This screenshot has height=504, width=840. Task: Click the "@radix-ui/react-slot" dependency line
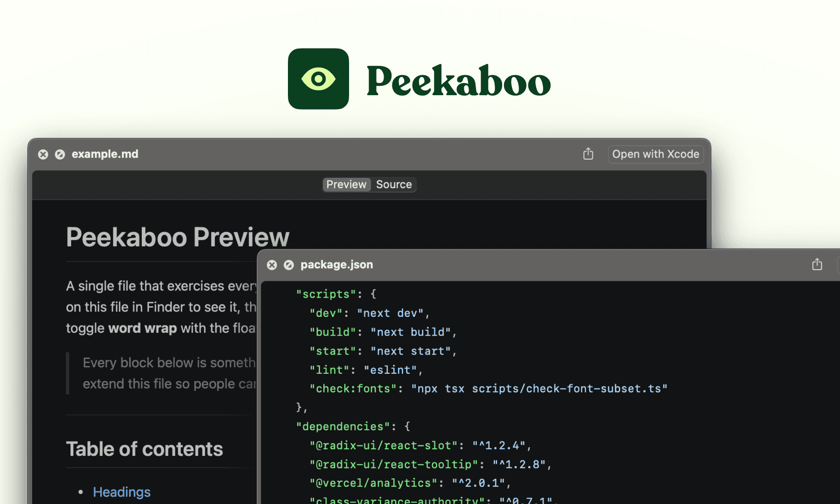click(420, 445)
